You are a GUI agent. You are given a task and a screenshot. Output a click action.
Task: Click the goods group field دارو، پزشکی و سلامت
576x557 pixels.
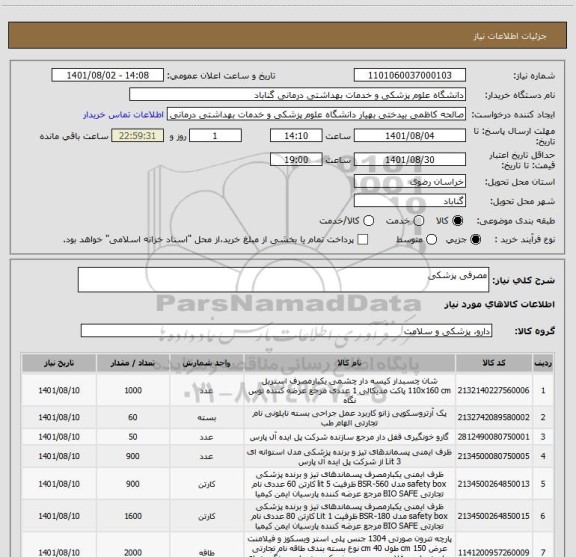[286, 331]
